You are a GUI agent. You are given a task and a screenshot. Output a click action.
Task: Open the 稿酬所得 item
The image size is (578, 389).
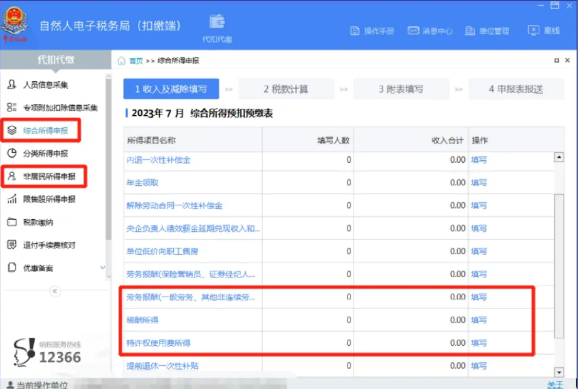click(x=142, y=320)
